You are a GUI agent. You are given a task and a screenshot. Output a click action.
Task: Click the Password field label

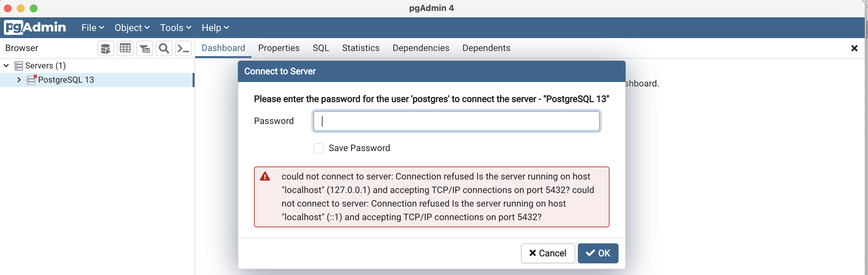(274, 121)
